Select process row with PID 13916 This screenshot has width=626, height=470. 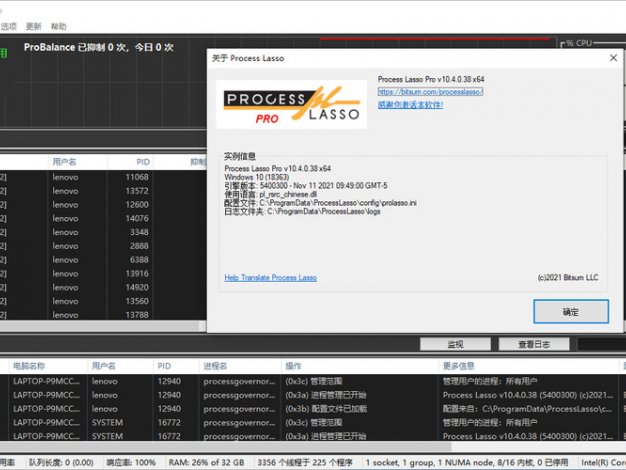point(103,274)
